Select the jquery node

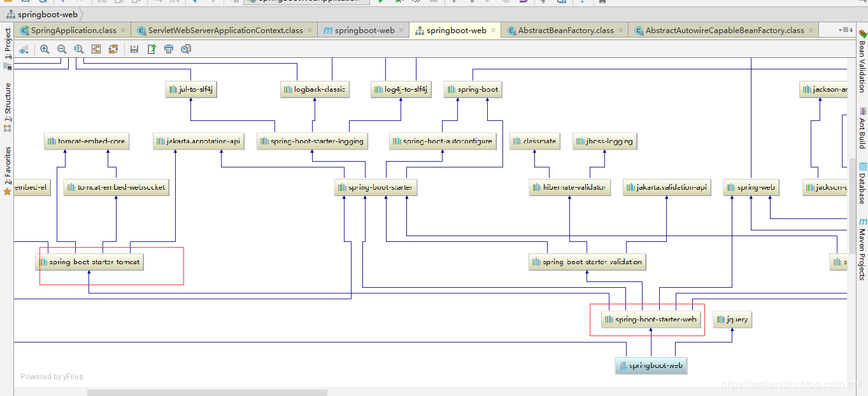point(732,320)
